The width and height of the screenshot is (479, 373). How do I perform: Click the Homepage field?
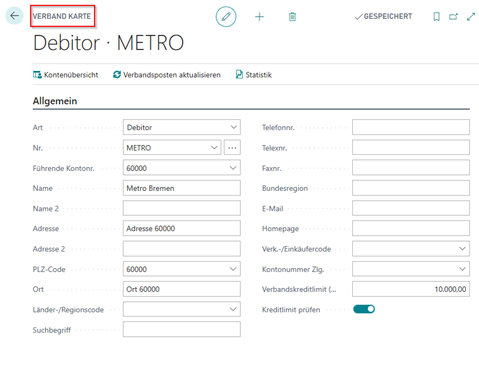coord(411,228)
